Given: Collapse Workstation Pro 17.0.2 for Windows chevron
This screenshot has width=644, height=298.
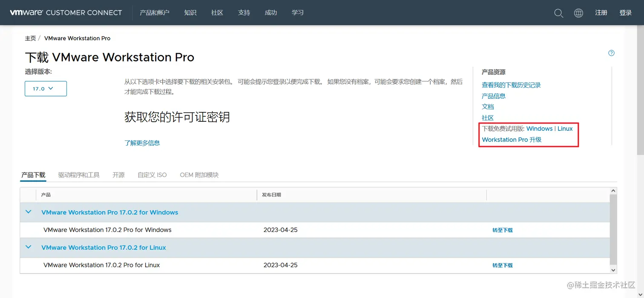Looking at the screenshot, I should [29, 212].
